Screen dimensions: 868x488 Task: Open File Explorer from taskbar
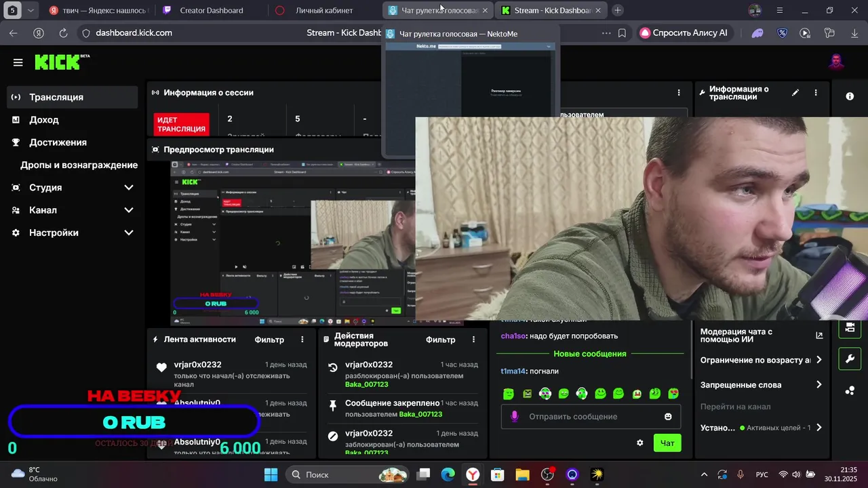[522, 474]
